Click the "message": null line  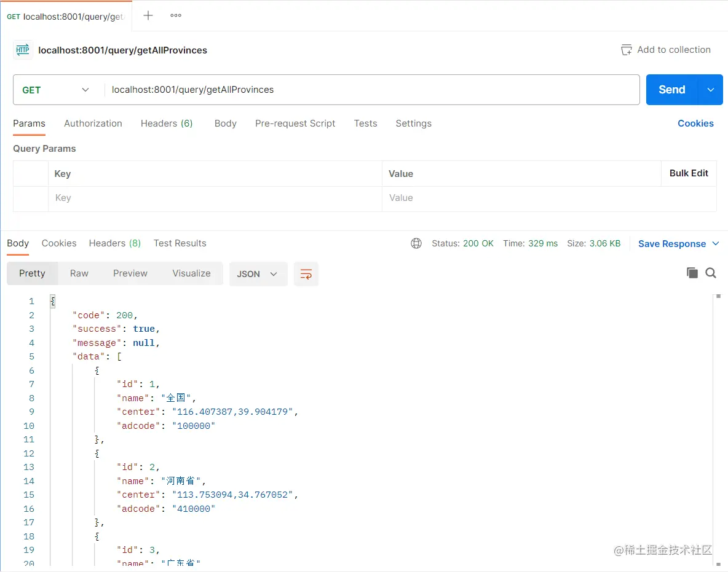[x=116, y=342]
